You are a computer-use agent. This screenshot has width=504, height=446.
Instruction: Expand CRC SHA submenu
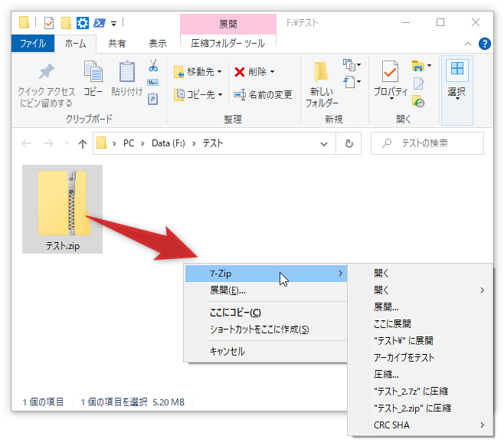point(420,425)
